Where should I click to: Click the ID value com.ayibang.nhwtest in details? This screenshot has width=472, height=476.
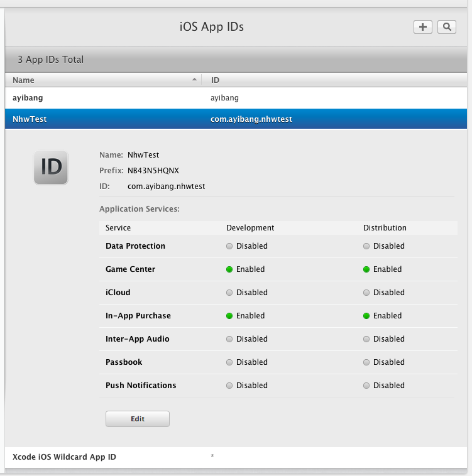pos(166,187)
